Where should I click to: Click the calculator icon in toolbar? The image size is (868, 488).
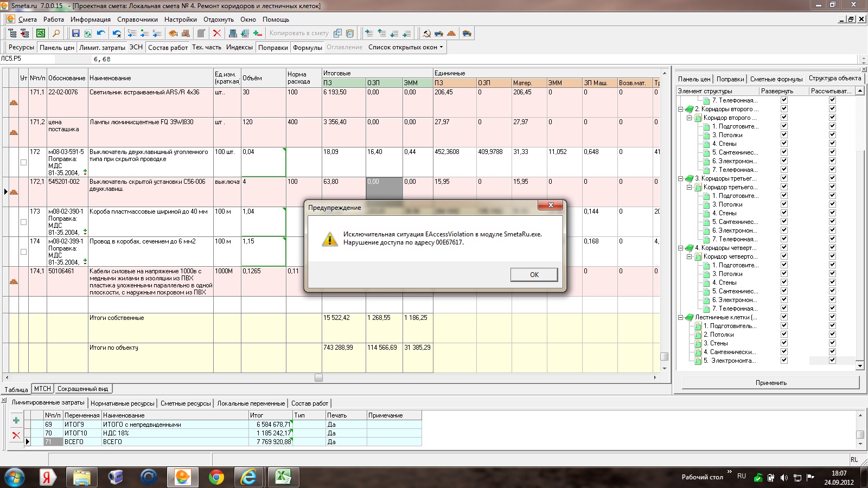point(232,33)
